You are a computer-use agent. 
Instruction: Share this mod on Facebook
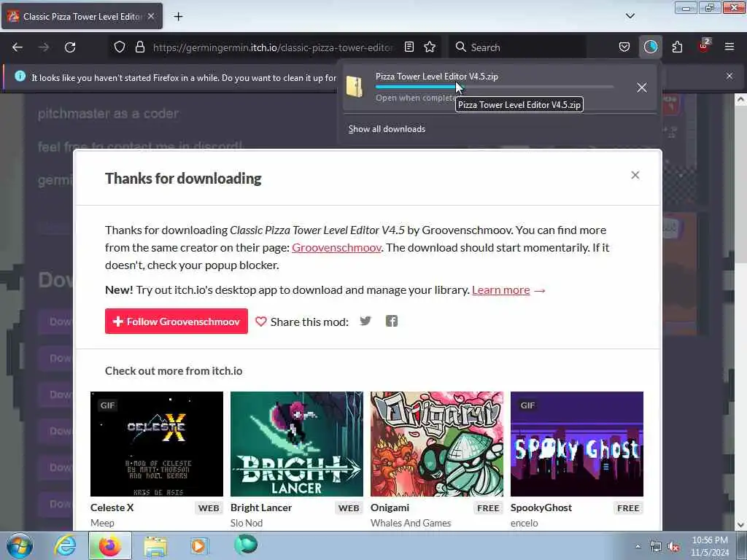(x=392, y=321)
